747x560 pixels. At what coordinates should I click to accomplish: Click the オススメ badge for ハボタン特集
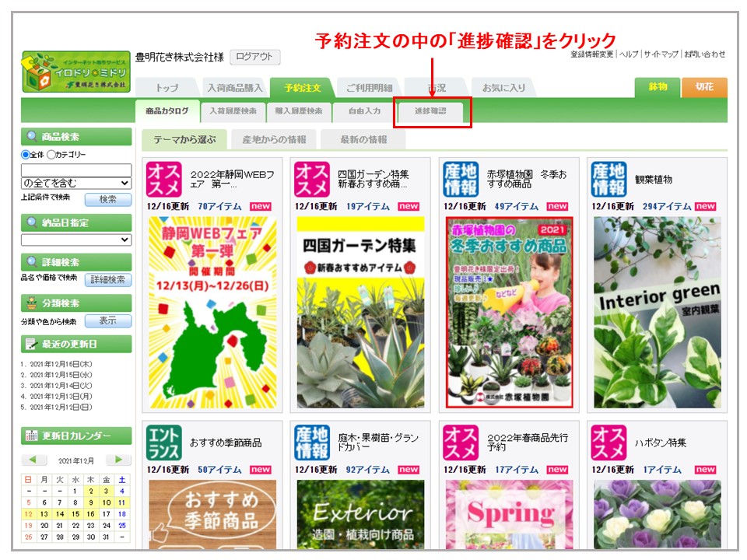point(608,443)
